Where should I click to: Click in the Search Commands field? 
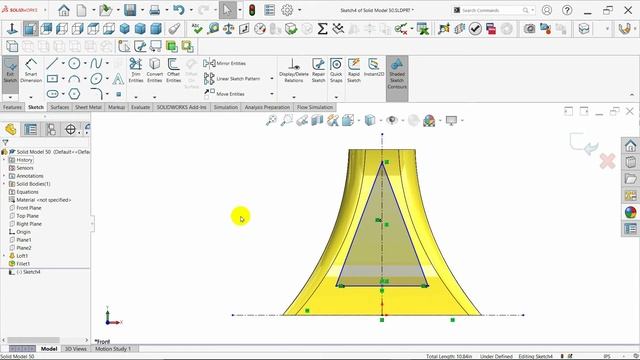[x=491, y=10]
